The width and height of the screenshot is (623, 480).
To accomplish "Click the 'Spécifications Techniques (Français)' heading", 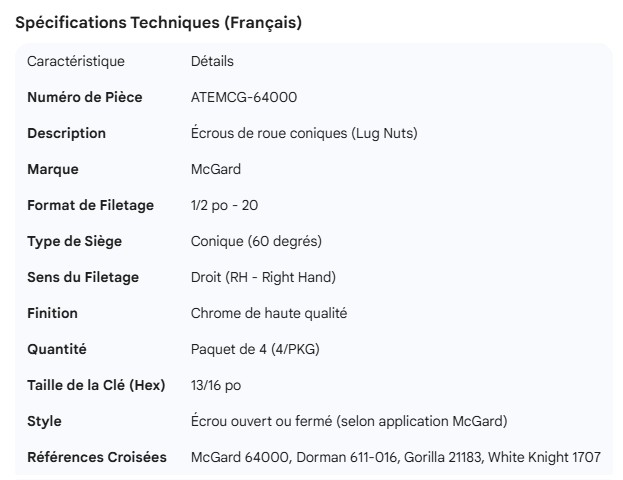I will 158,23.
